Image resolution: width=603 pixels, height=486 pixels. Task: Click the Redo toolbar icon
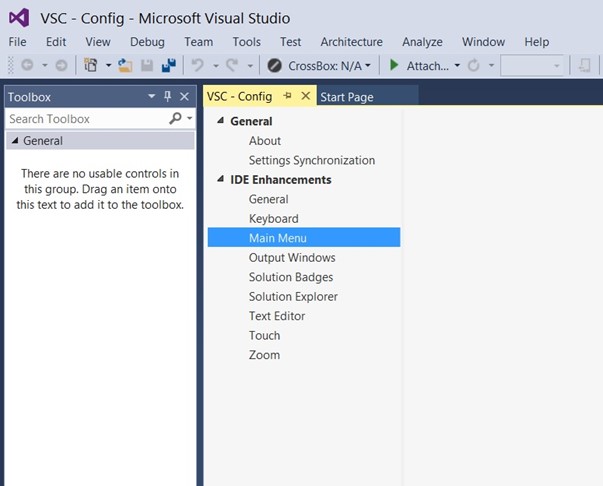tap(232, 65)
